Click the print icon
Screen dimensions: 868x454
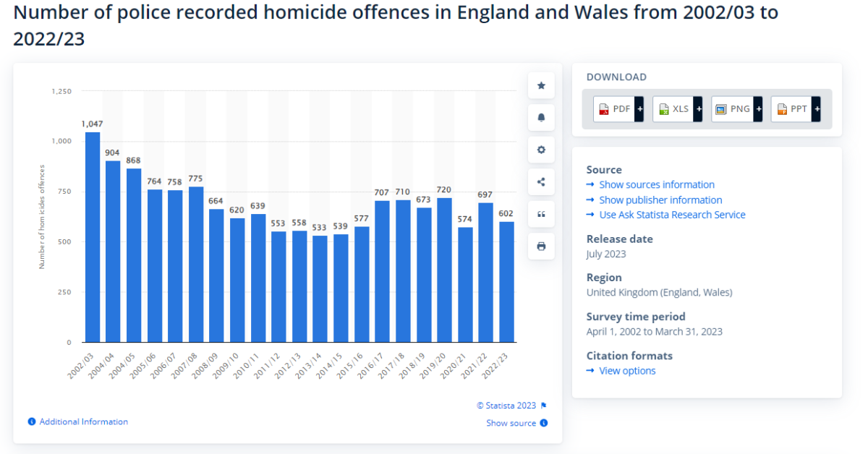click(x=541, y=247)
